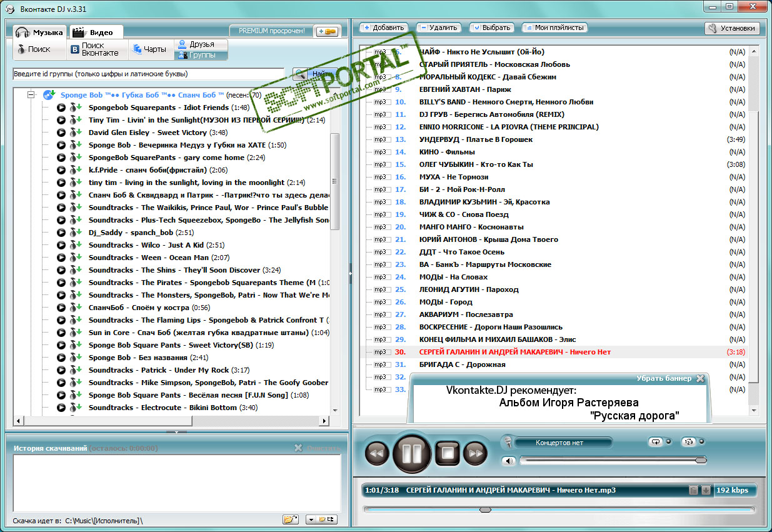Viewport: 772px width, 532px height.
Task: Click the group id input field
Action: coord(149,74)
